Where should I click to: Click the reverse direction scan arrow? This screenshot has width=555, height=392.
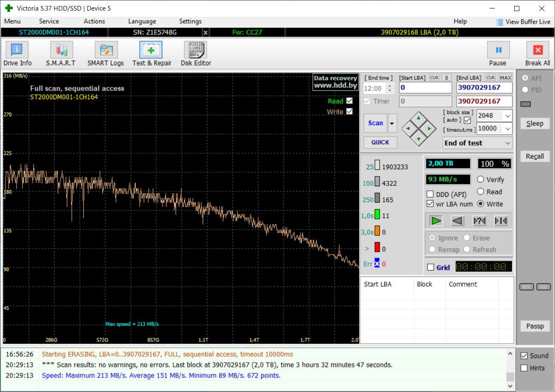456,221
